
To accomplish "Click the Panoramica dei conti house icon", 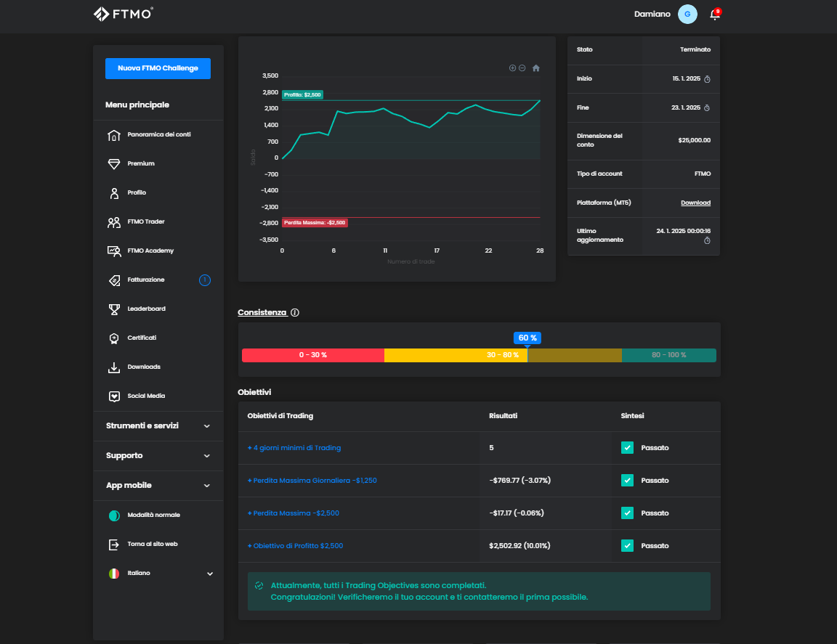I will tap(113, 135).
